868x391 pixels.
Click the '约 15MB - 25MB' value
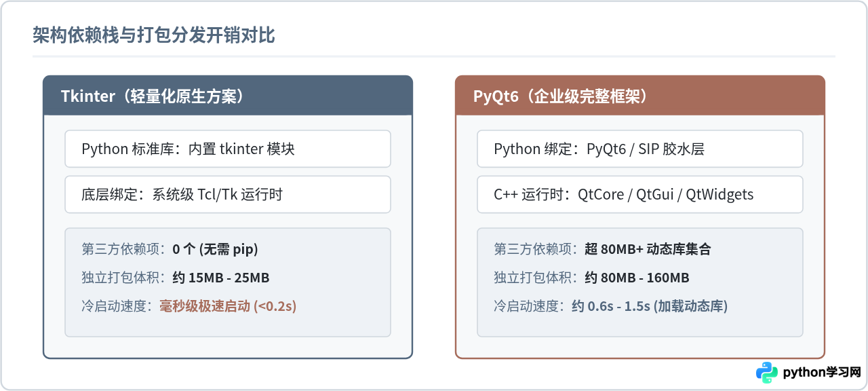221,278
